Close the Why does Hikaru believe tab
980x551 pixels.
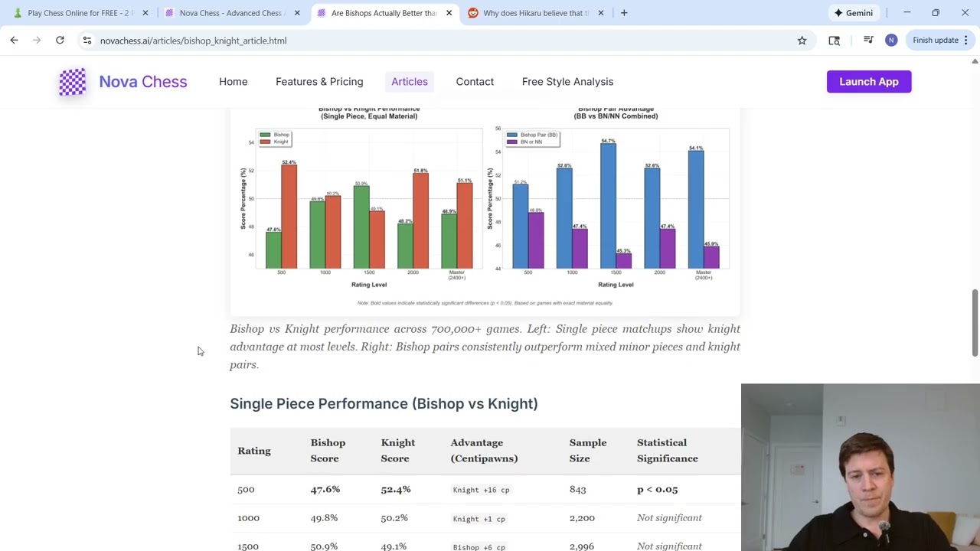[600, 12]
